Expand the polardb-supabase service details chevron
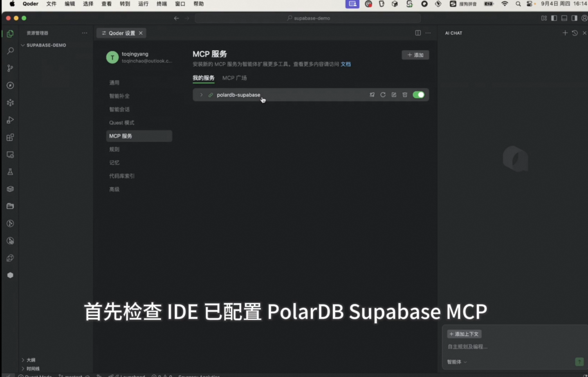Viewport: 588px width, 377px height. tap(201, 95)
